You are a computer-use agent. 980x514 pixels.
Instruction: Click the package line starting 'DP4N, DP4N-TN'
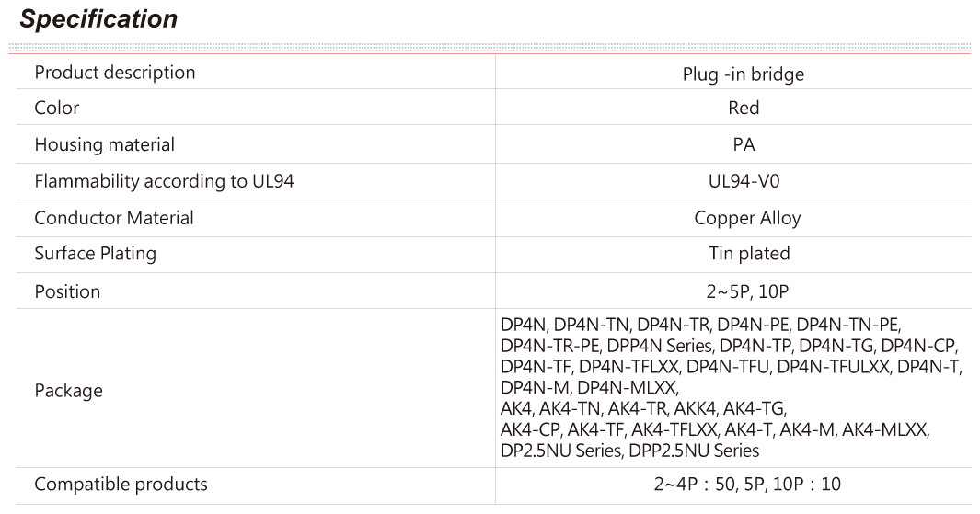pyautogui.click(x=700, y=325)
